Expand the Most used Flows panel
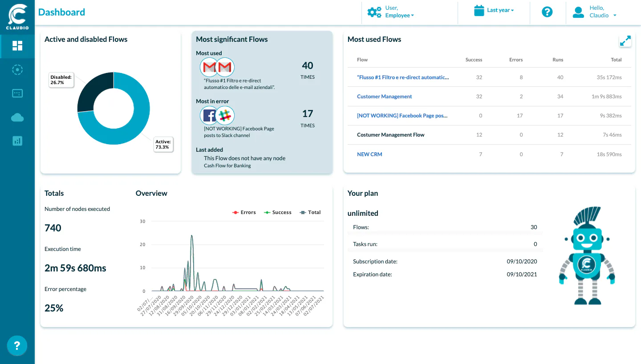 coord(625,41)
